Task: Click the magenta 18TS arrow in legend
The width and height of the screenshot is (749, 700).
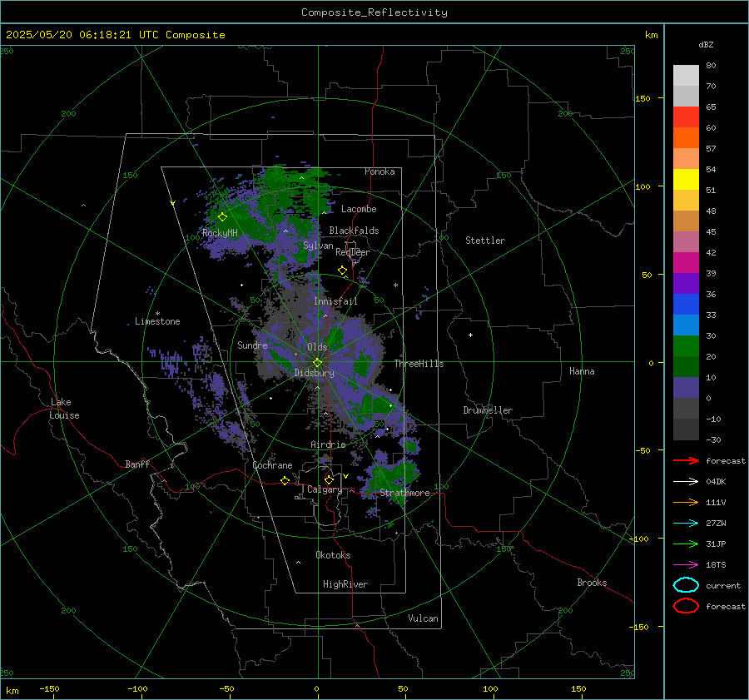Action: click(686, 565)
